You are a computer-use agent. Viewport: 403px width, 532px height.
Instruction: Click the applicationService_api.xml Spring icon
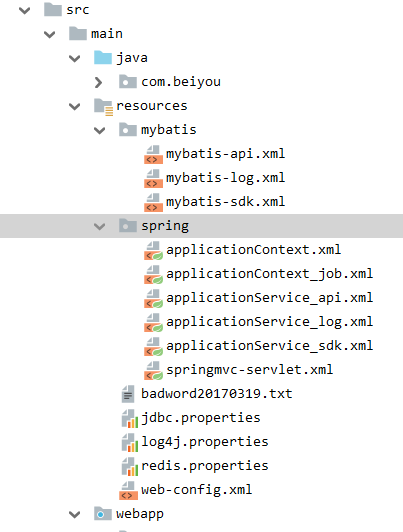153,299
